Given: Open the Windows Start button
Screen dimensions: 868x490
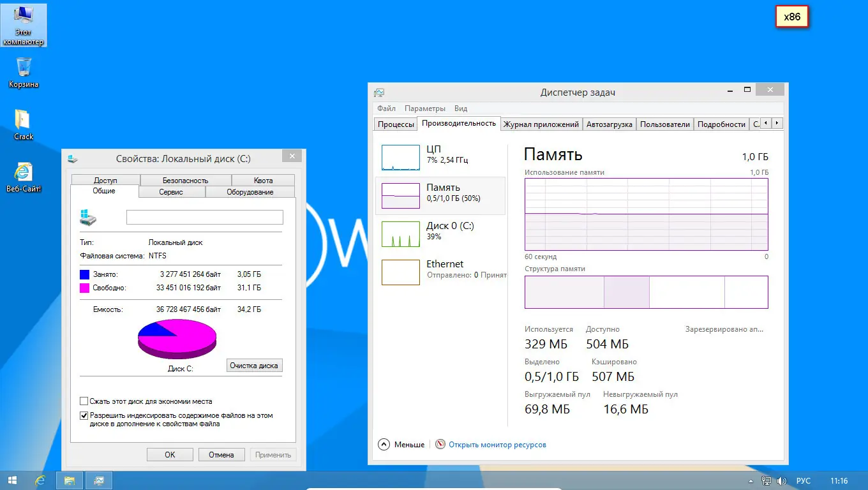Looking at the screenshot, I should tap(12, 480).
